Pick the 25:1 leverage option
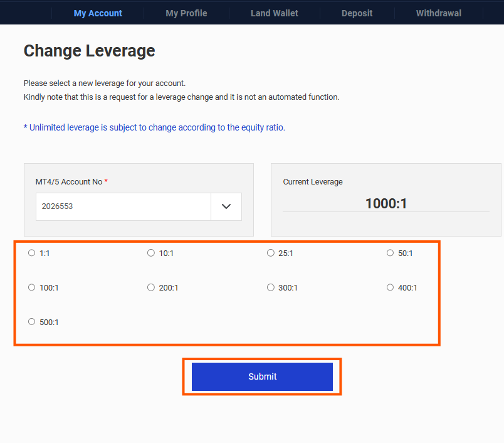This screenshot has height=443, width=504. click(x=271, y=254)
